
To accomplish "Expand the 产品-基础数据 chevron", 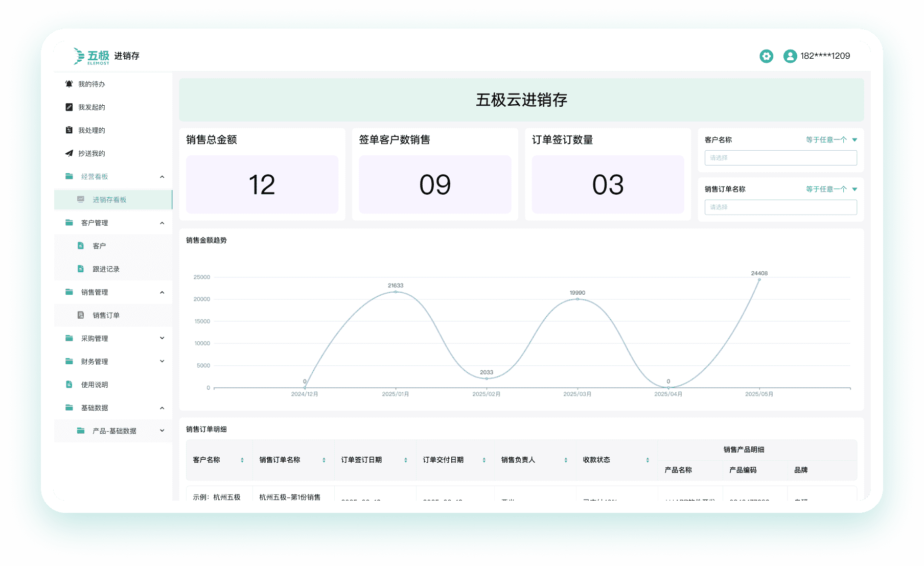I will point(162,431).
